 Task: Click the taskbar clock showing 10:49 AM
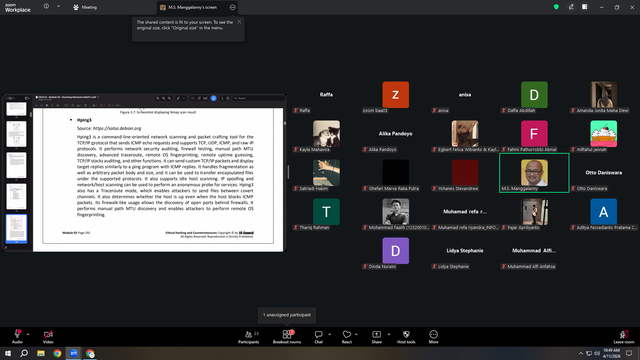611,353
